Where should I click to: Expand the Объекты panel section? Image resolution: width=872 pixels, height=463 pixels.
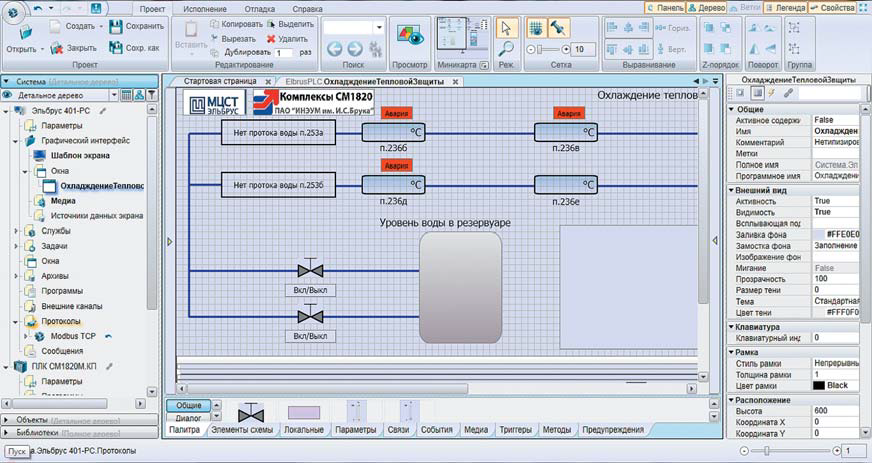point(7,420)
